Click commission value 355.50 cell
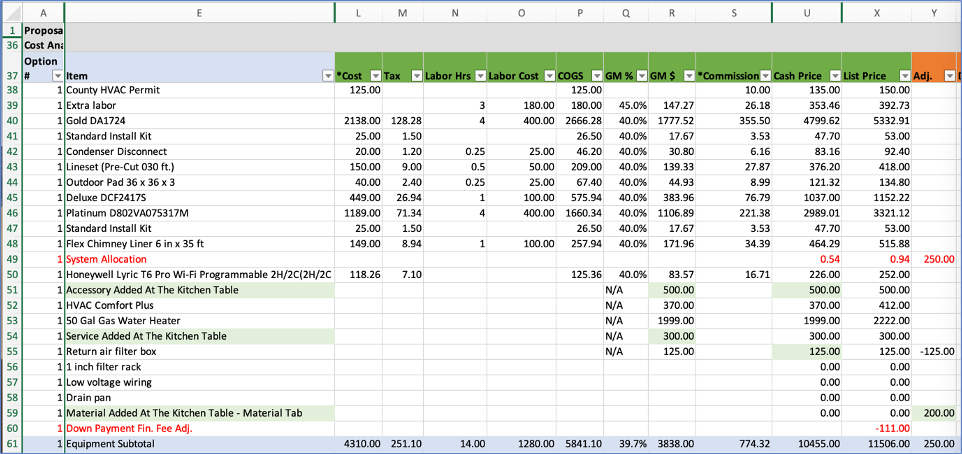Image resolution: width=962 pixels, height=454 pixels. pos(734,121)
